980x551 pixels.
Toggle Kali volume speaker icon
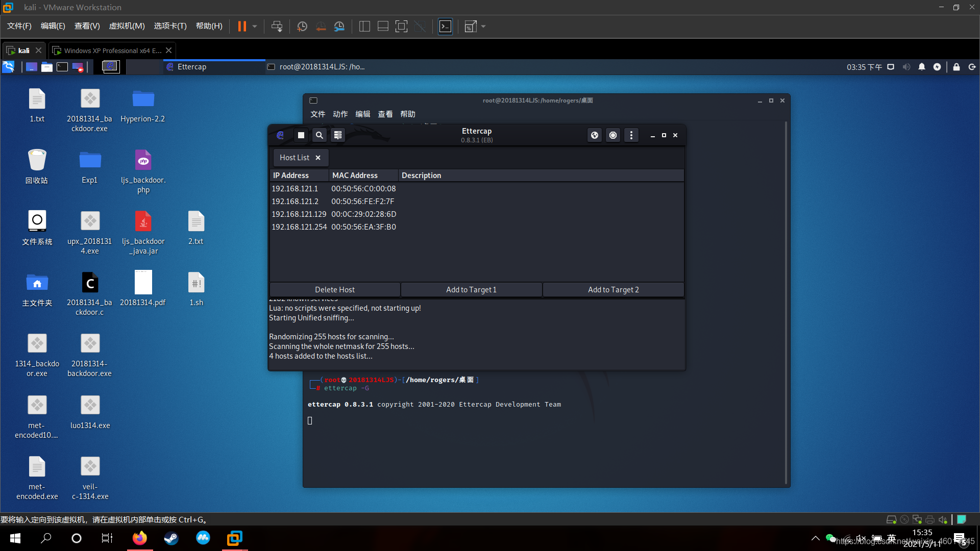[906, 67]
